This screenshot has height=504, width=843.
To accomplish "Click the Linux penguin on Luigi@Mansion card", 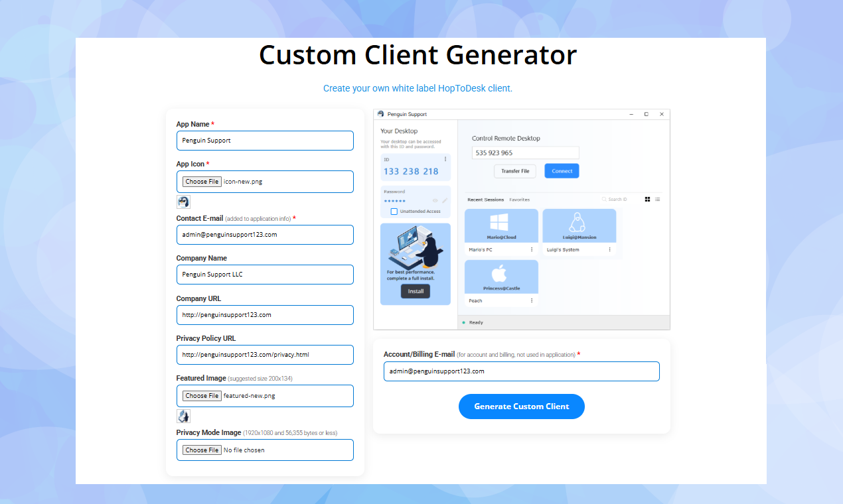I will tap(578, 222).
